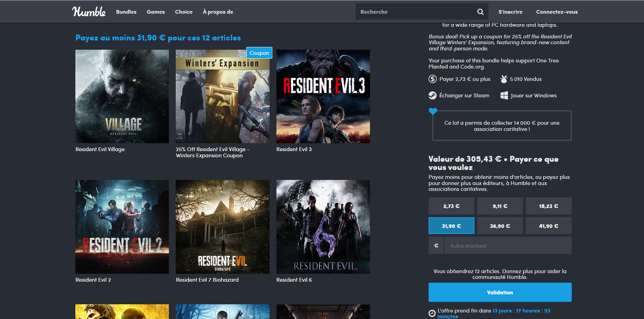Click the dollar coin icon near Payer 2,73 €
This screenshot has width=644, height=319.
pos(432,79)
